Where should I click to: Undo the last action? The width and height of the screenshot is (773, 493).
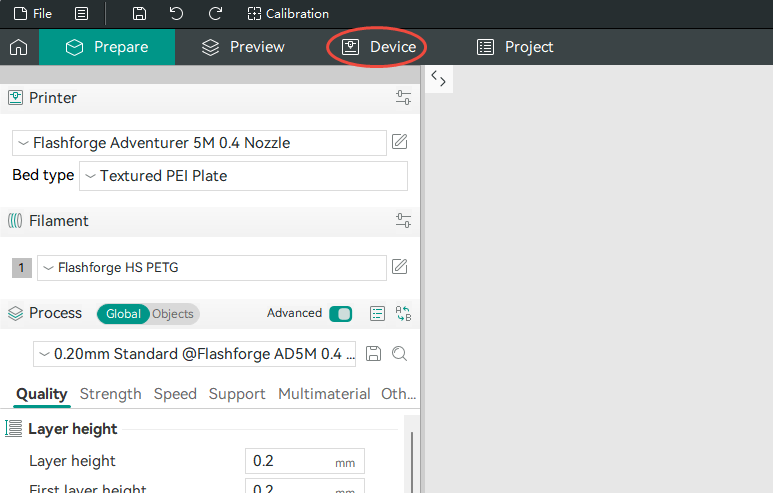(x=176, y=14)
